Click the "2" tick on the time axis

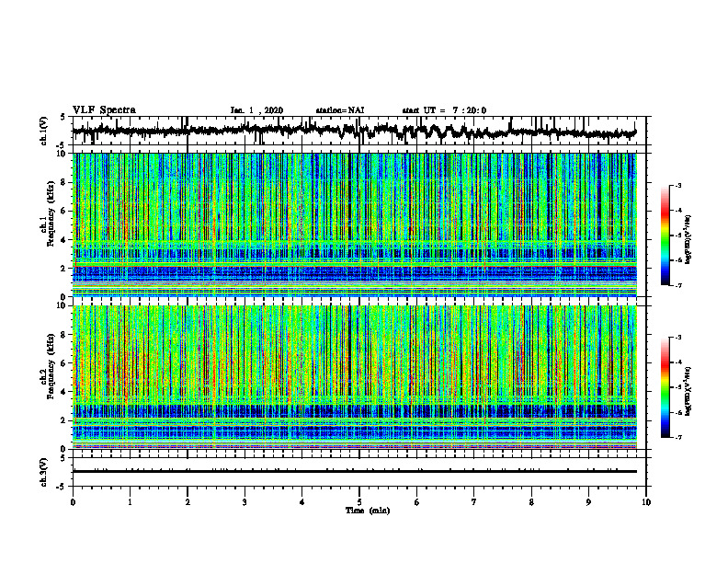click(188, 502)
